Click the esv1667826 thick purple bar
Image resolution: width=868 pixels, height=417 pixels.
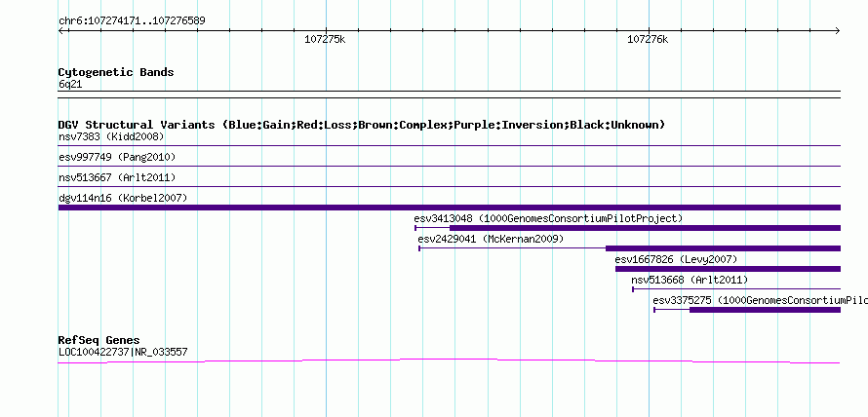click(x=728, y=269)
